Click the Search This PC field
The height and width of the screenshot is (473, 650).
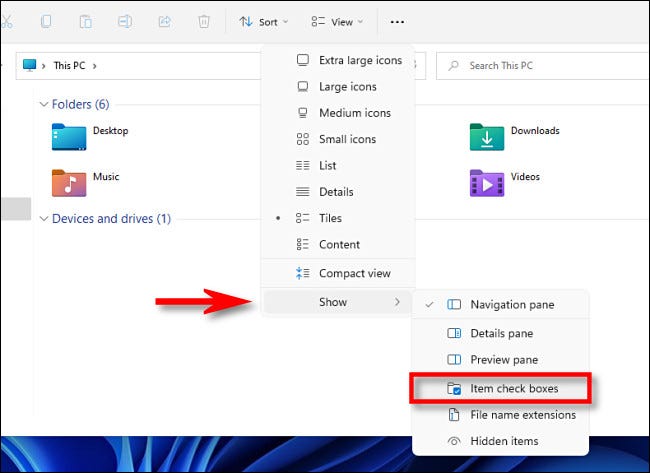(x=540, y=66)
